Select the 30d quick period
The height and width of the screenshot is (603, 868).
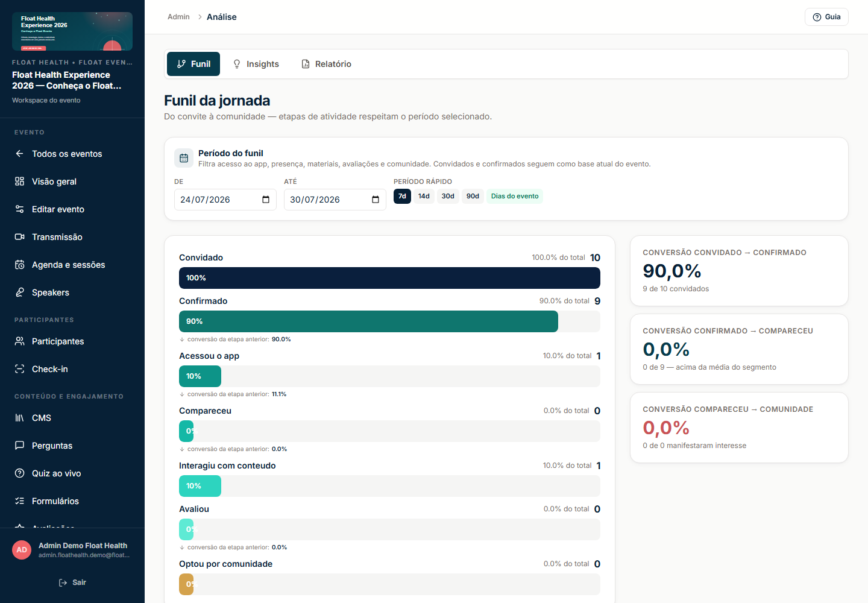tap(448, 196)
